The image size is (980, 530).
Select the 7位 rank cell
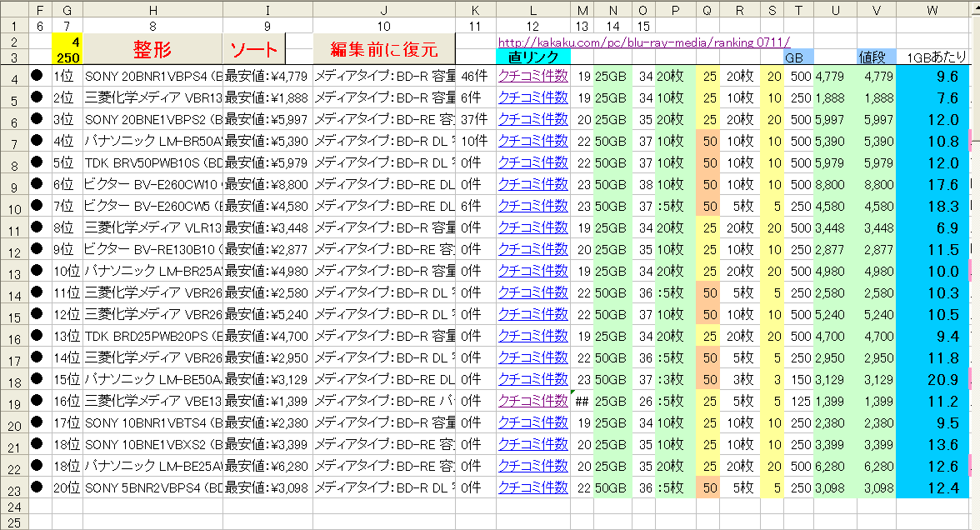point(67,207)
